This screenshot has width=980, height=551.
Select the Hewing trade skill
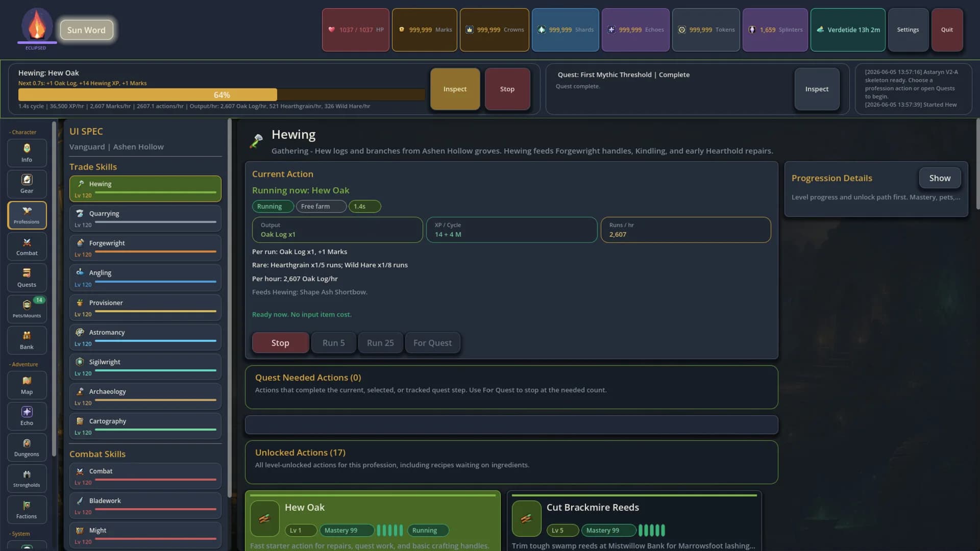pyautogui.click(x=145, y=189)
